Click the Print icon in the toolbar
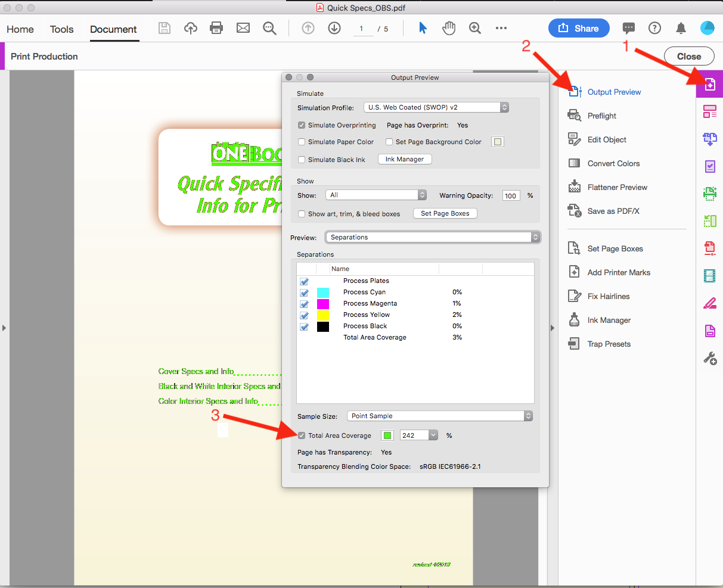 point(216,28)
